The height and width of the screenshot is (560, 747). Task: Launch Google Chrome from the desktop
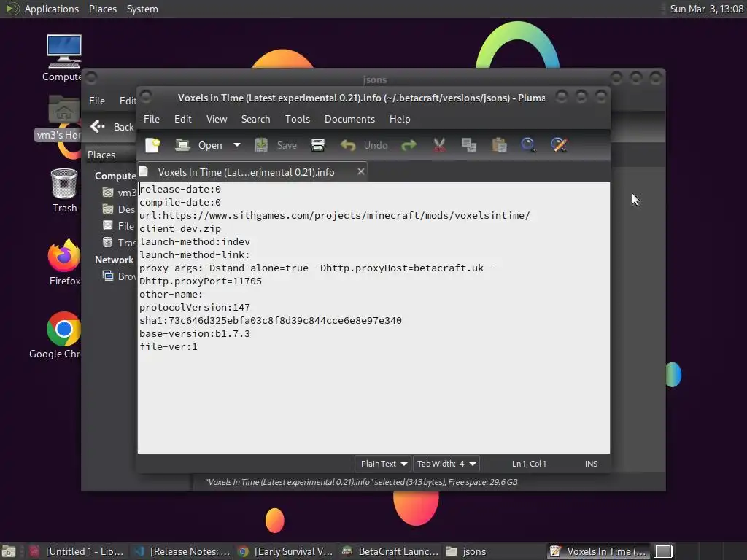tap(56, 335)
